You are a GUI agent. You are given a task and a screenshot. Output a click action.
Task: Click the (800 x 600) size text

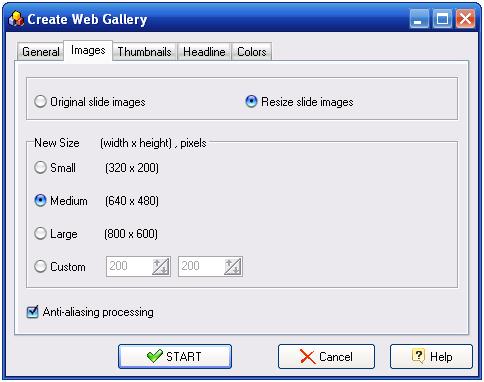tap(131, 234)
